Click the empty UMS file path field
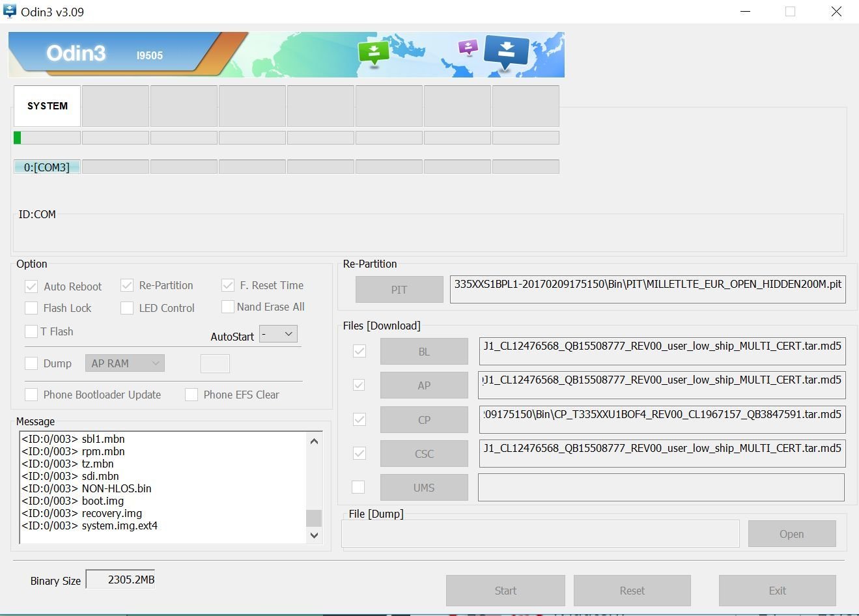The height and width of the screenshot is (616, 859). click(661, 487)
